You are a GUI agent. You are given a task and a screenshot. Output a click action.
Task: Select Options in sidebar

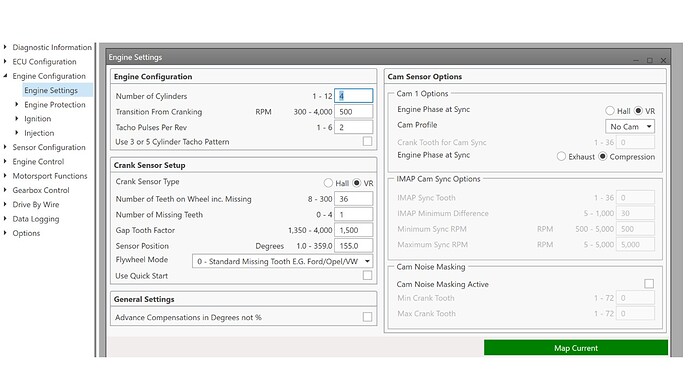[26, 233]
